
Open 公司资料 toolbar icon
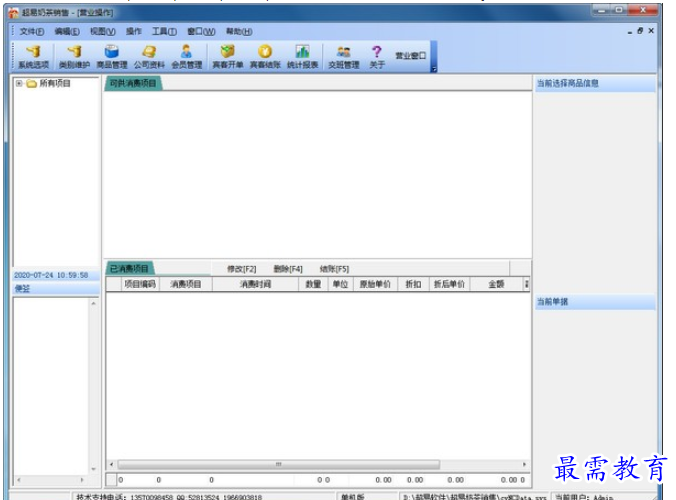[149, 57]
